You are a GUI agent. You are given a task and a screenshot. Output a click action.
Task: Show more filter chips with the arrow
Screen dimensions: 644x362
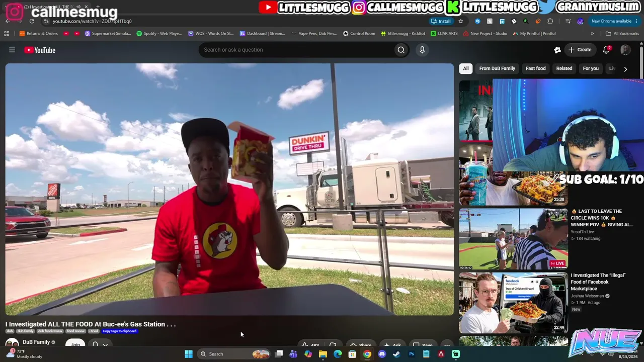(x=625, y=69)
